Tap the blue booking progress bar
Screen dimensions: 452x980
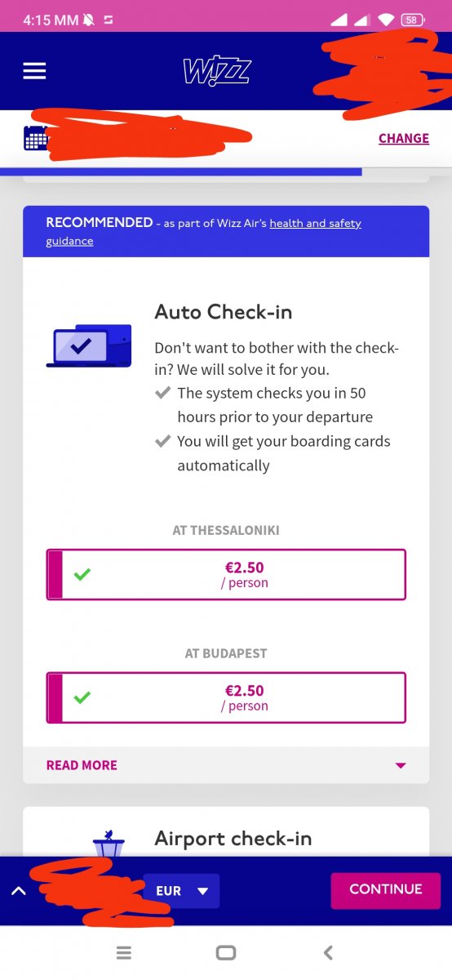click(x=180, y=171)
